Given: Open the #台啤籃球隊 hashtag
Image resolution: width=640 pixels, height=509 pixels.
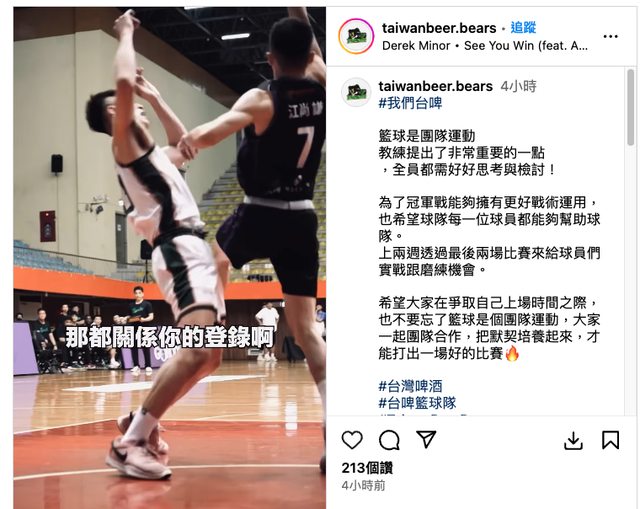Looking at the screenshot, I should (x=417, y=403).
